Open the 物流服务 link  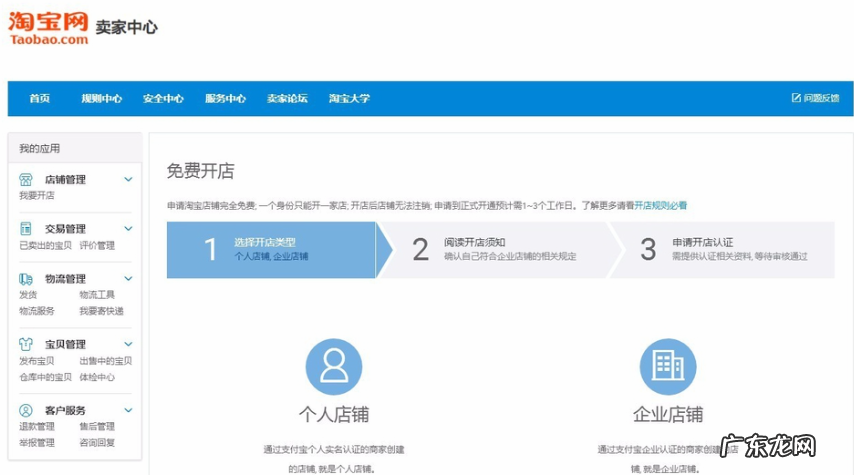37,311
